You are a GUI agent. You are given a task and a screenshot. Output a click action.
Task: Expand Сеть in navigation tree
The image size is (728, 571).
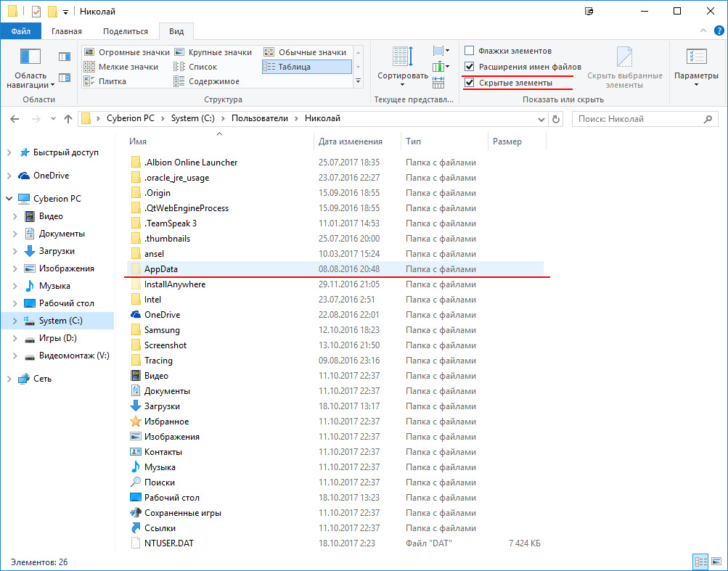[9, 379]
